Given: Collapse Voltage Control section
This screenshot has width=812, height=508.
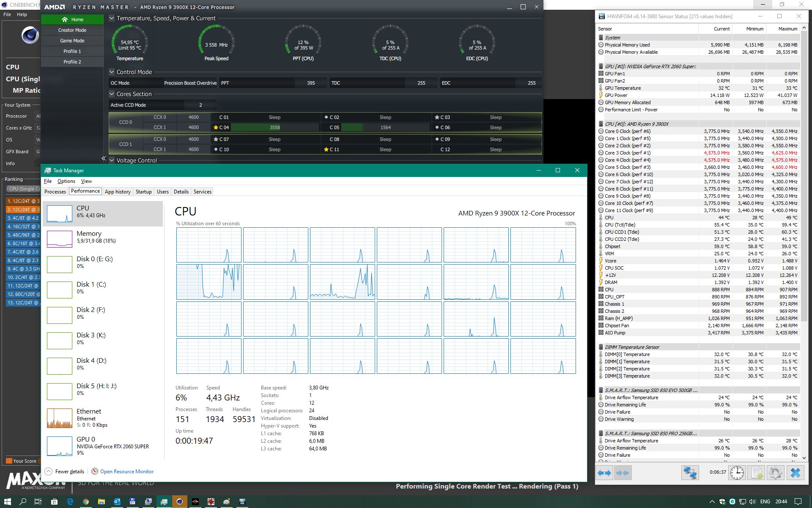Looking at the screenshot, I should pos(112,160).
